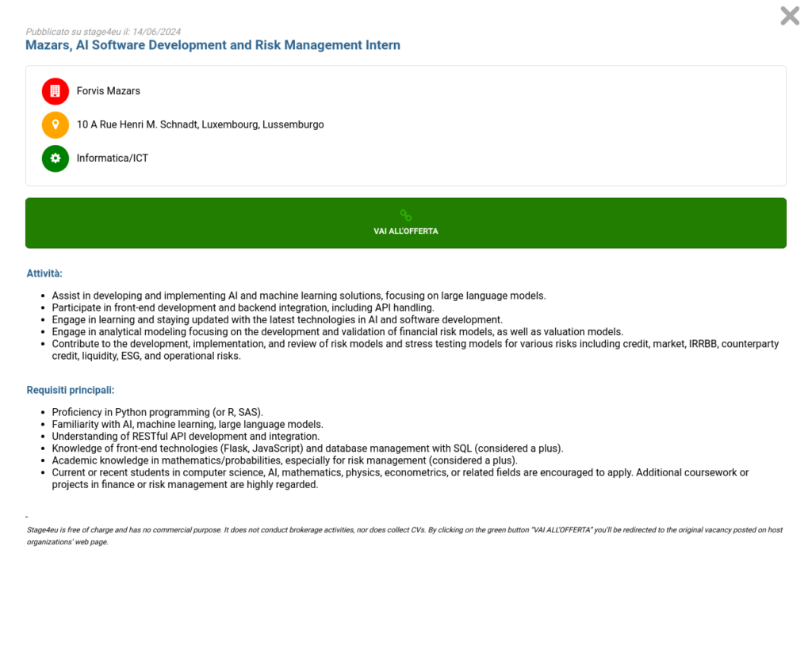Viewport: 812px width, 649px height.
Task: Click the front-end development and backend integration bullet
Action: (x=243, y=307)
